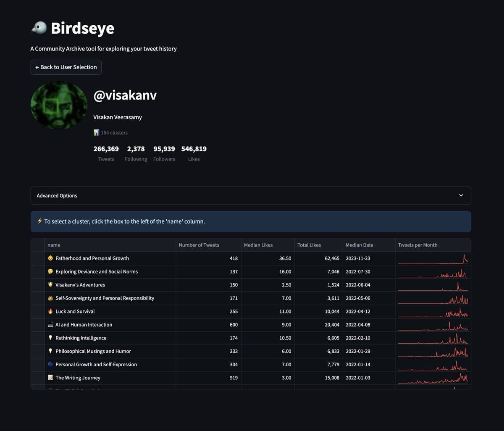The width and height of the screenshot is (504, 431).
Task: Check the selection box for Visakanv's Adventures row
Action: [x=38, y=285]
